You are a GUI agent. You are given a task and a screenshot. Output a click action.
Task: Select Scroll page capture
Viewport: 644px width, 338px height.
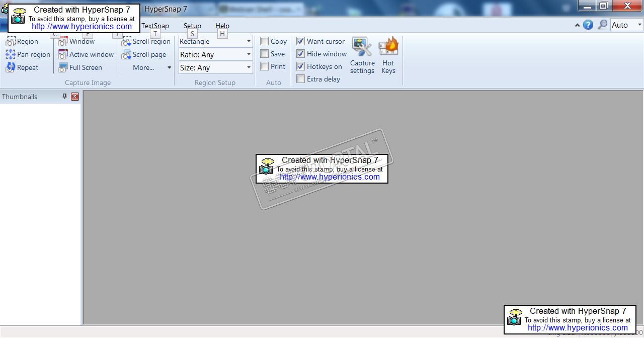pos(144,54)
